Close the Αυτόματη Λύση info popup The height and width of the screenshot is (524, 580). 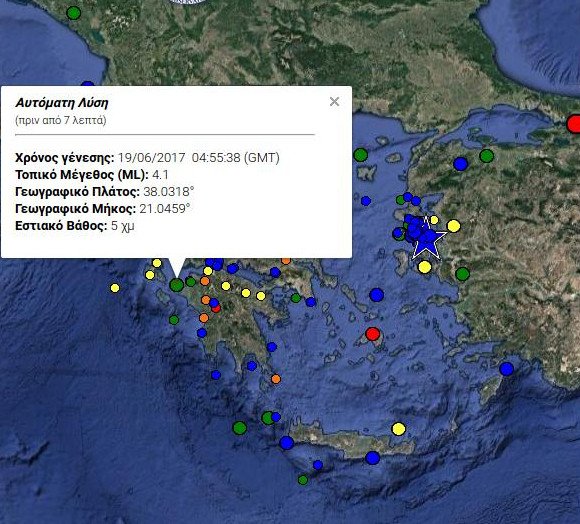334,102
